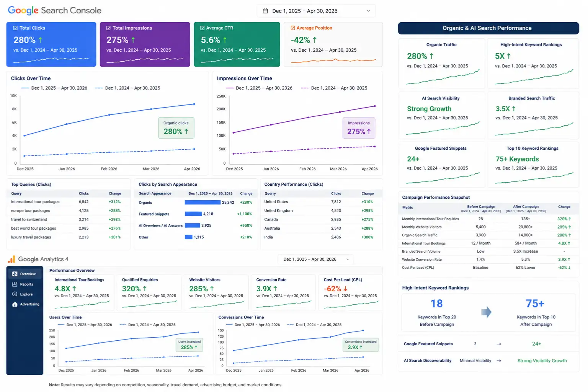The height and width of the screenshot is (392, 588).
Task: Open the Google Analytics 4 date range dropdown
Action: (x=316, y=260)
